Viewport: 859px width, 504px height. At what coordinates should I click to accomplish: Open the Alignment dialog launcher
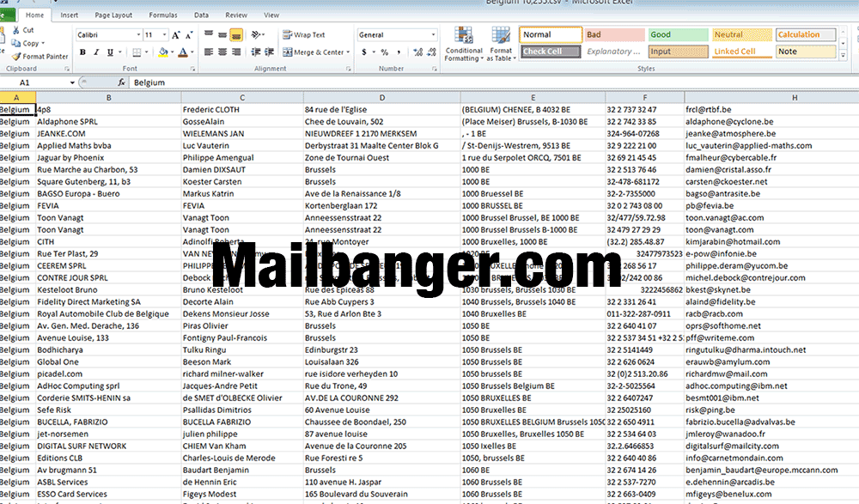click(x=349, y=69)
